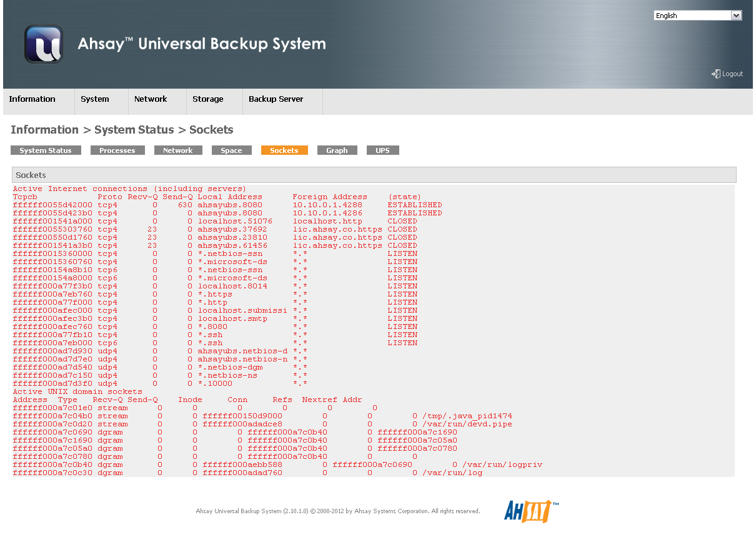Switch to the Processes tab

(x=117, y=150)
